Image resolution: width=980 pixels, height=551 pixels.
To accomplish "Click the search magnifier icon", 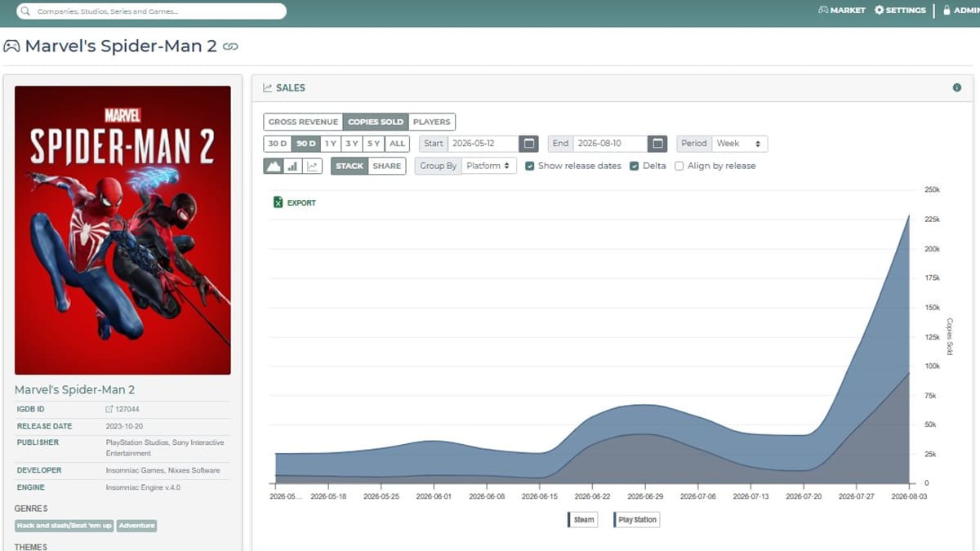I will click(26, 11).
